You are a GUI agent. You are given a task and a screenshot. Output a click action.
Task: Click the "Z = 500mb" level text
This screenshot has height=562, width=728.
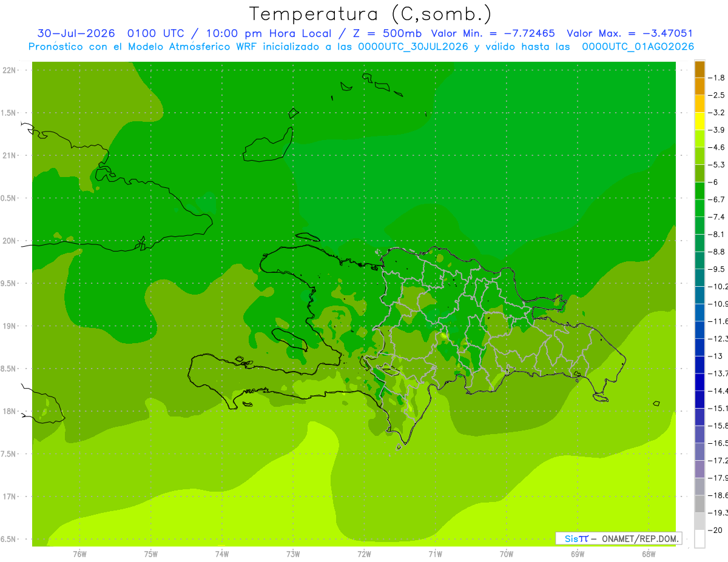(388, 33)
